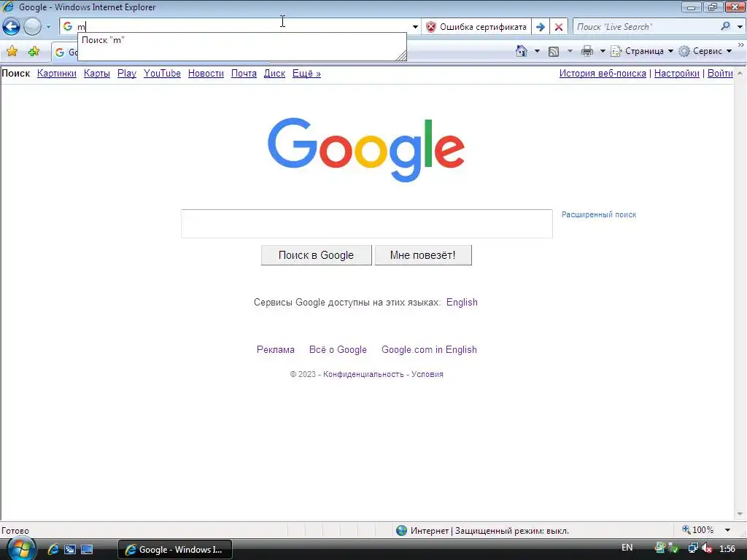Click the page scrollbar down arrow
Viewport: 747px width, 560px height.
740,514
